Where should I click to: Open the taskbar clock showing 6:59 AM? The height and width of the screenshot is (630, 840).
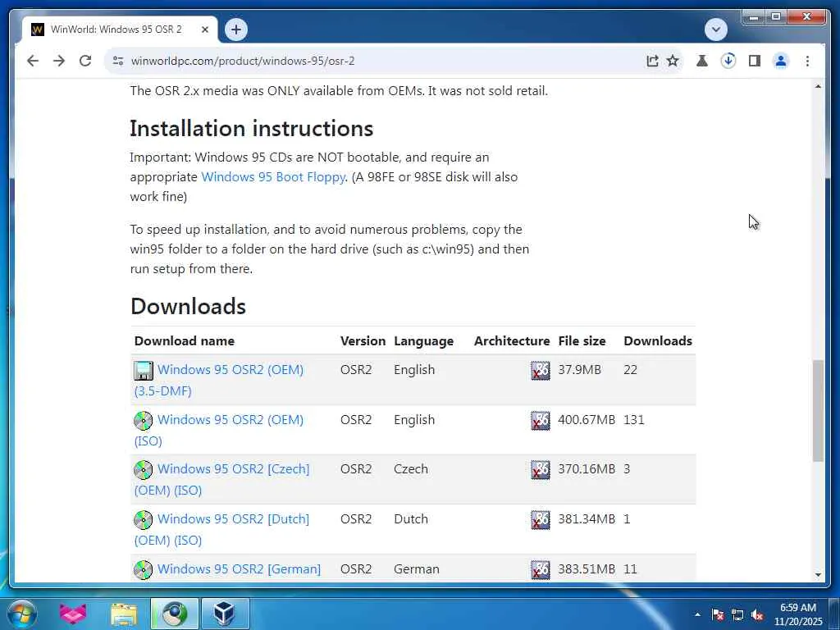point(798,614)
